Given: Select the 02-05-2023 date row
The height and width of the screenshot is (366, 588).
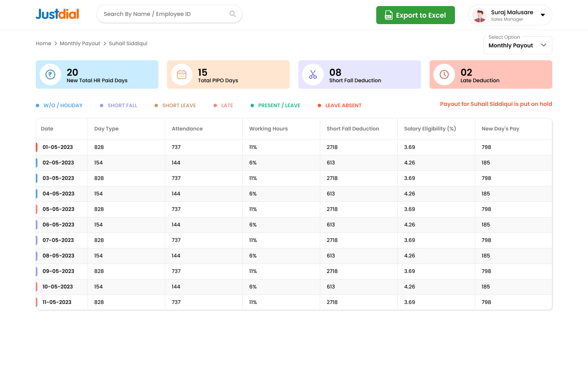Looking at the screenshot, I should tap(294, 163).
